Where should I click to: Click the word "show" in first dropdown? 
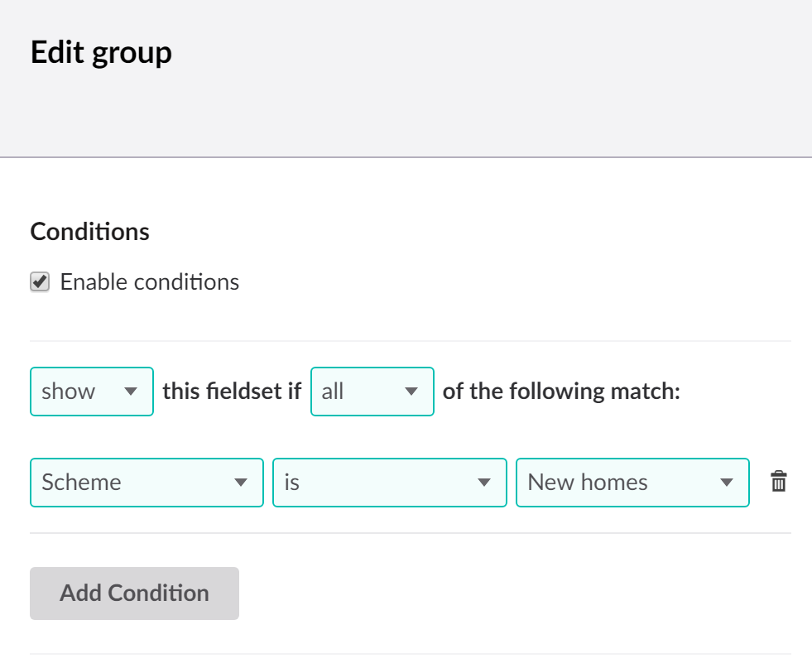coord(69,392)
